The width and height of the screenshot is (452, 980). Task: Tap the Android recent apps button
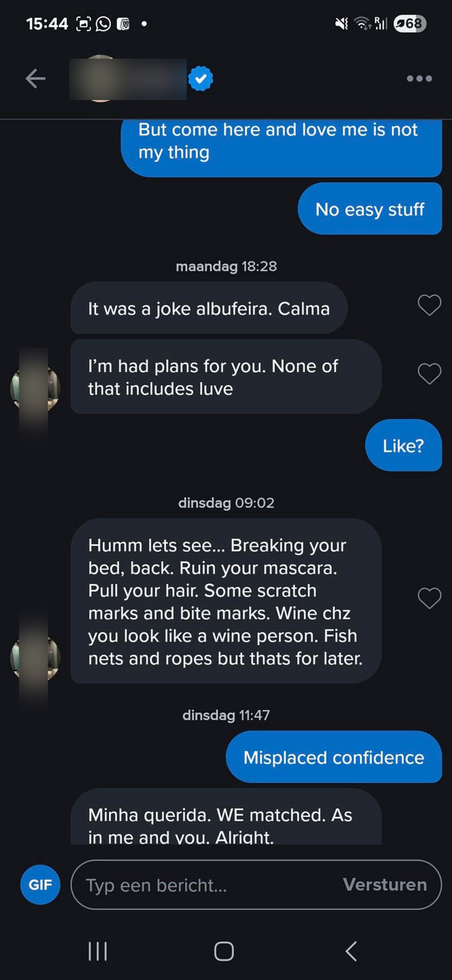pyautogui.click(x=98, y=951)
